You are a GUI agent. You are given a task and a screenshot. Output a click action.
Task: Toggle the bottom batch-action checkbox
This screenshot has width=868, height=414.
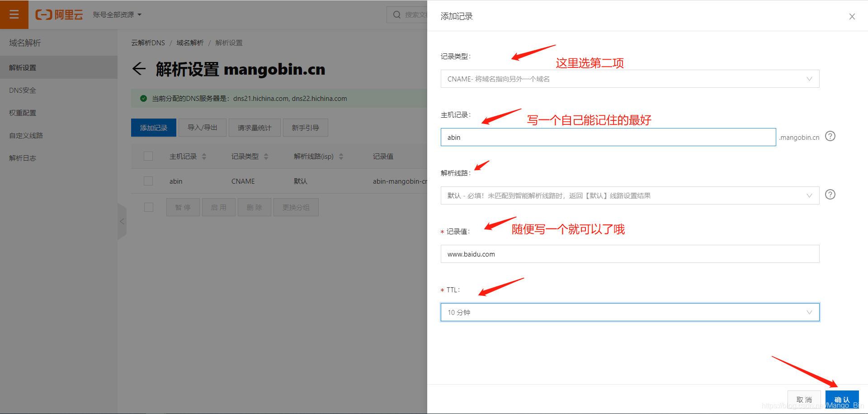coord(148,207)
